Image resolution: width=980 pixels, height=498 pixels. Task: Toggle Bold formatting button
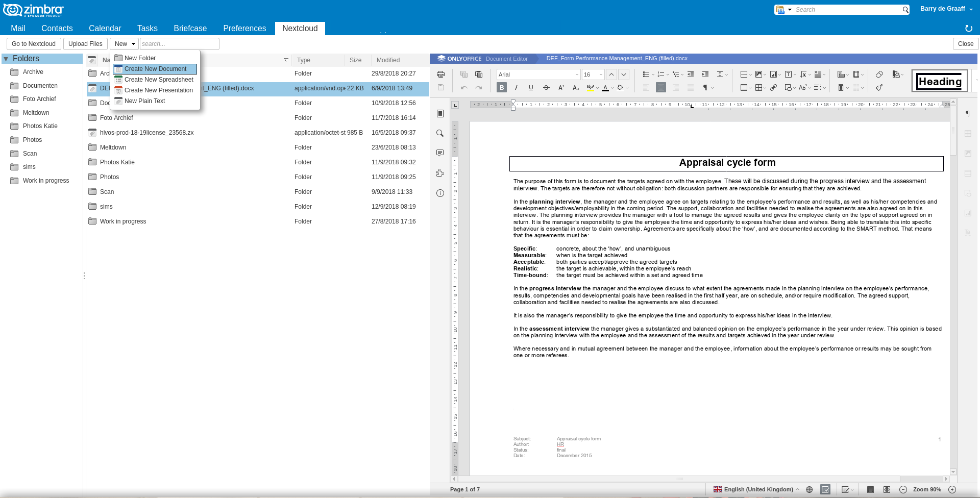coord(502,88)
